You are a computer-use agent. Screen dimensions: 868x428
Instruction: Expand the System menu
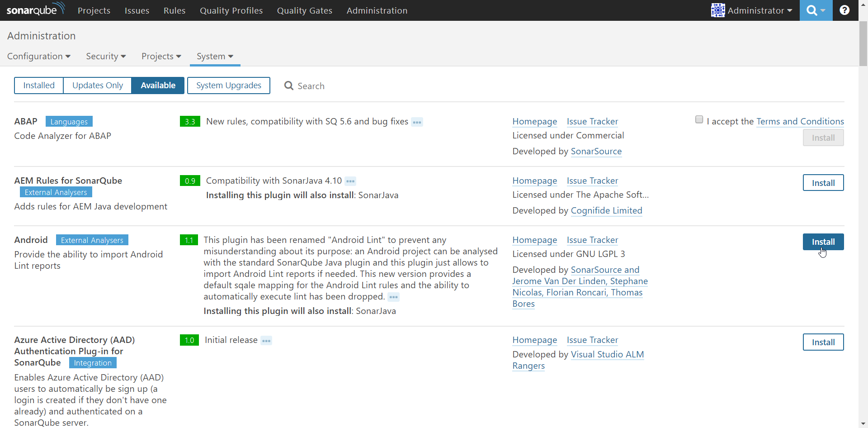(215, 56)
